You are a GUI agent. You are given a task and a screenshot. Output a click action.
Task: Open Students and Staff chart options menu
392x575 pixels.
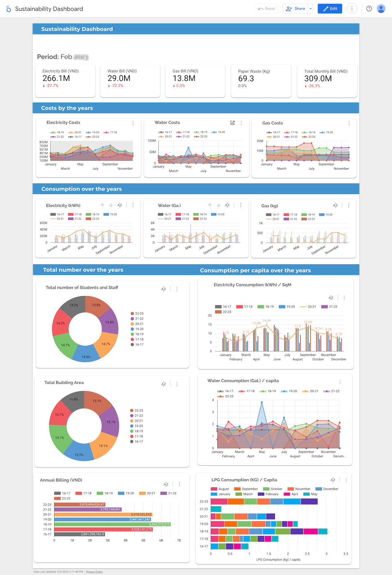(177, 289)
